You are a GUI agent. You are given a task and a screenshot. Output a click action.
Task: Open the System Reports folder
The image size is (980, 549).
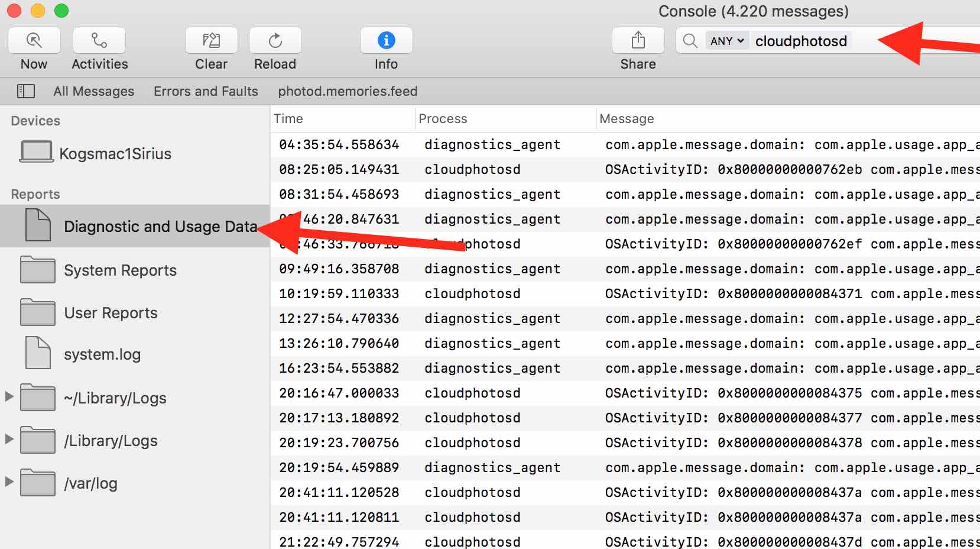119,270
